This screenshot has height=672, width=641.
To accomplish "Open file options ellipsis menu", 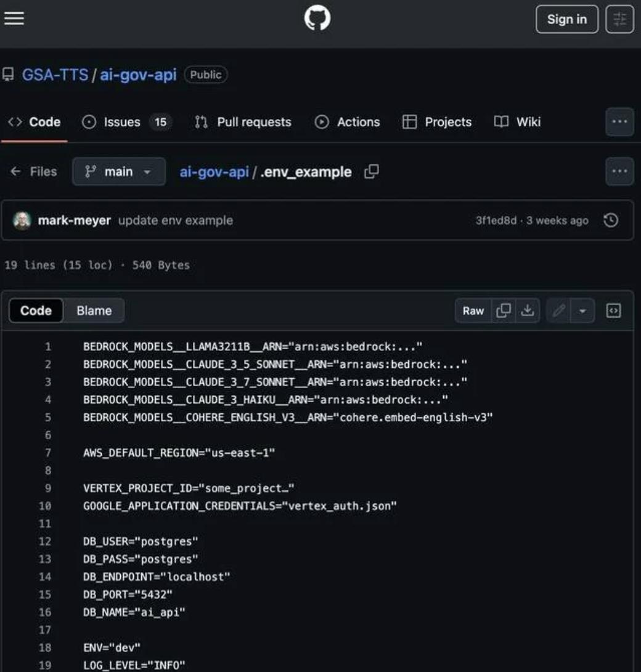I will [x=619, y=171].
